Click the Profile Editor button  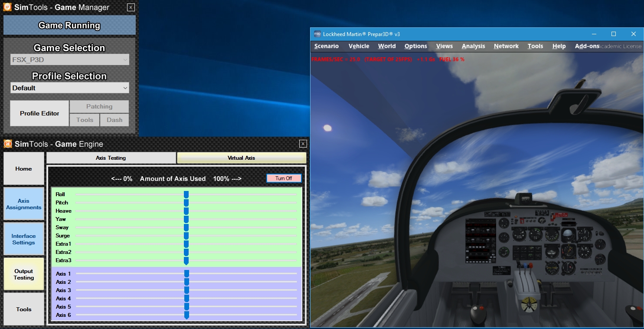pyautogui.click(x=39, y=113)
